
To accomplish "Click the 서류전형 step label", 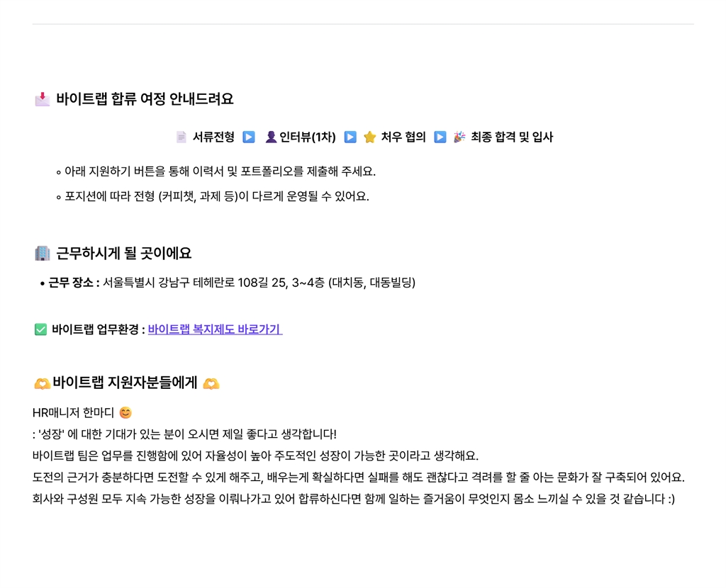I will click(213, 137).
